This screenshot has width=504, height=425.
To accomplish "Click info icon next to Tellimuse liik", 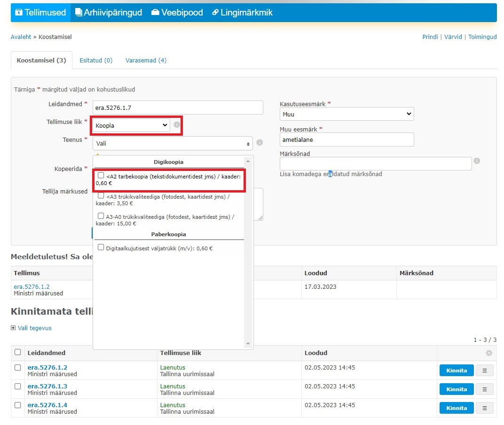I will tap(177, 125).
